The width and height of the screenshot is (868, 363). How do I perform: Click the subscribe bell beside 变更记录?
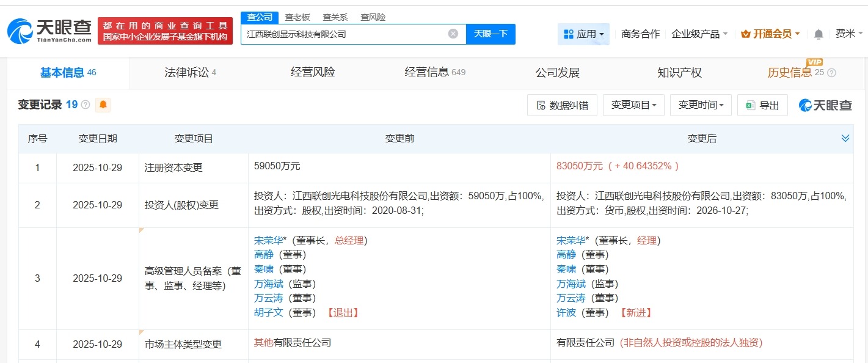point(103,105)
